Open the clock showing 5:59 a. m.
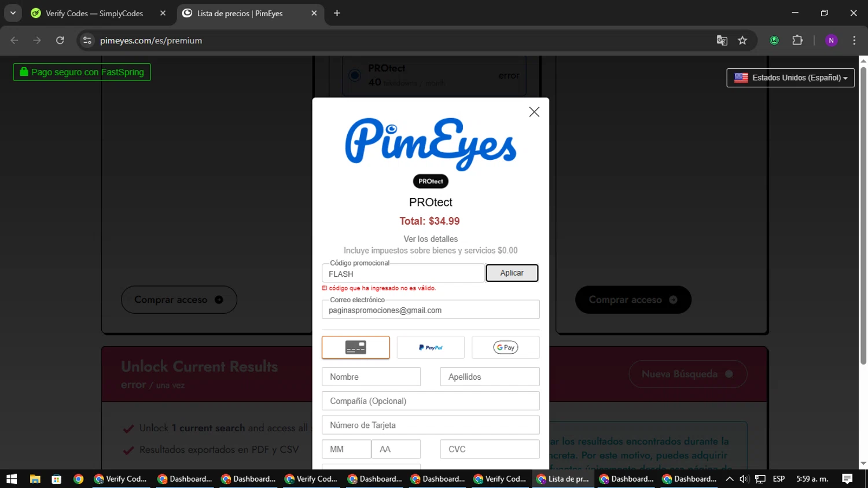The height and width of the screenshot is (488, 868). pos(812,479)
